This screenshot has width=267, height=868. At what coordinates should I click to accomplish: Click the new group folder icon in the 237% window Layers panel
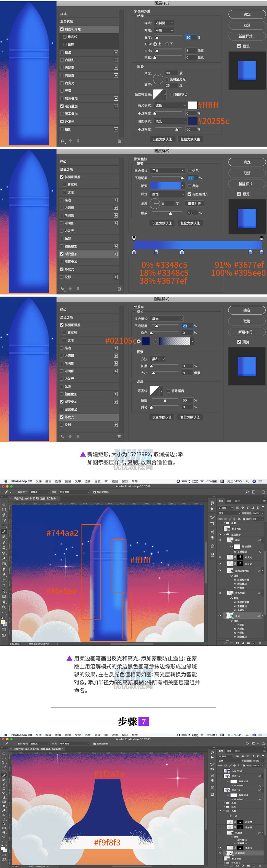(x=249, y=643)
